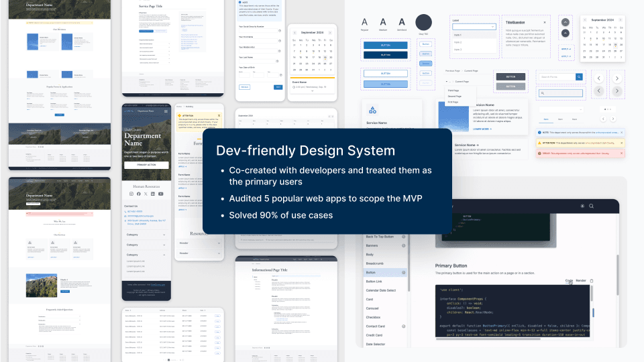Click LinkedIn icon under Human Resources

pyautogui.click(x=153, y=194)
